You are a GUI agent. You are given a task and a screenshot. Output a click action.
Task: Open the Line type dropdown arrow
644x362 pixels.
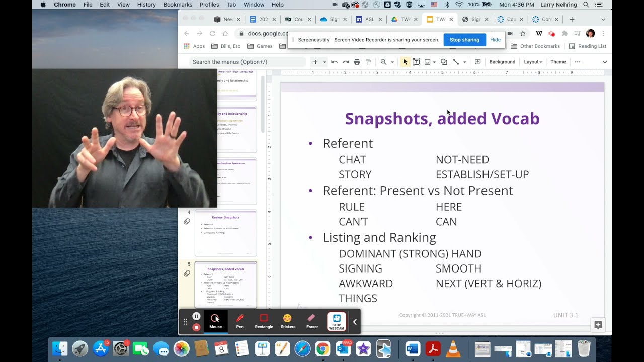point(464,62)
